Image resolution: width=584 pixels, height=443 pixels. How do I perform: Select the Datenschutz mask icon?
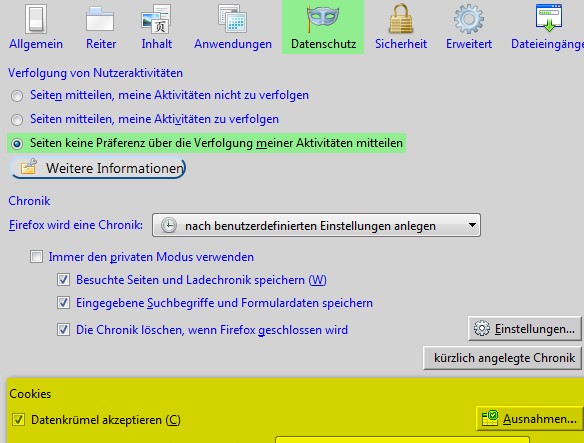click(323, 18)
